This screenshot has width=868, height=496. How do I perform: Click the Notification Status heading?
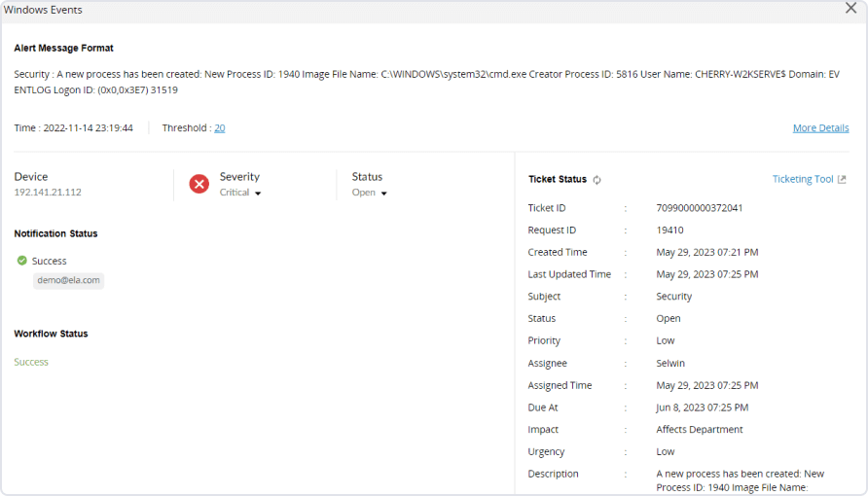point(55,233)
